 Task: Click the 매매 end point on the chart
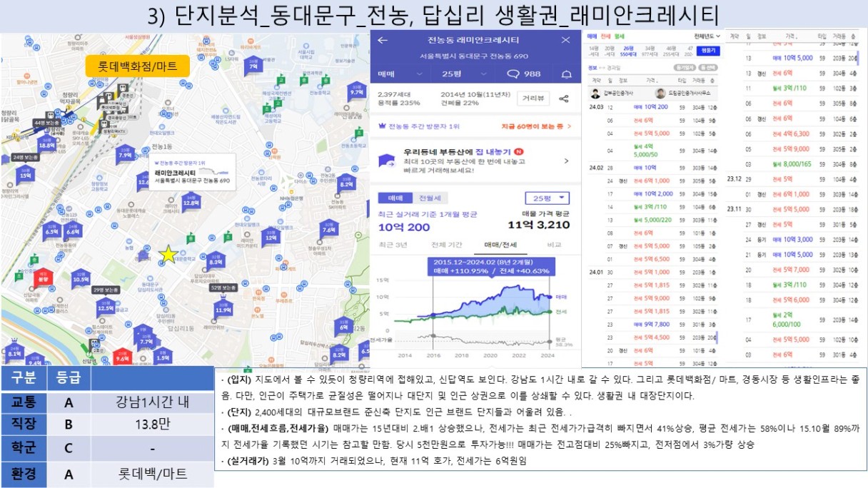[x=549, y=295]
